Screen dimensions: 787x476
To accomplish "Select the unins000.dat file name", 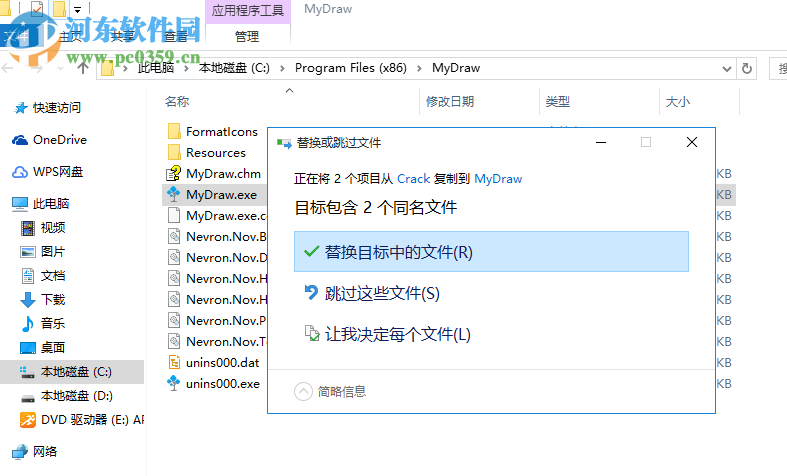I will (x=222, y=363).
